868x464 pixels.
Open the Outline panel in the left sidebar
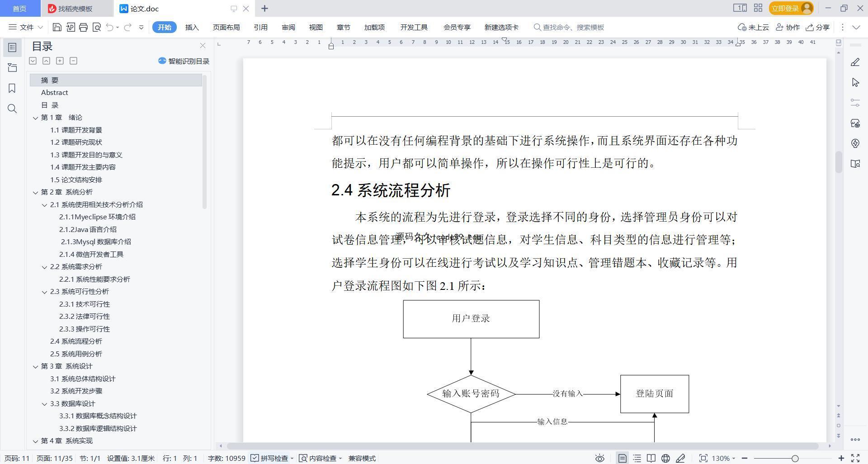point(12,47)
